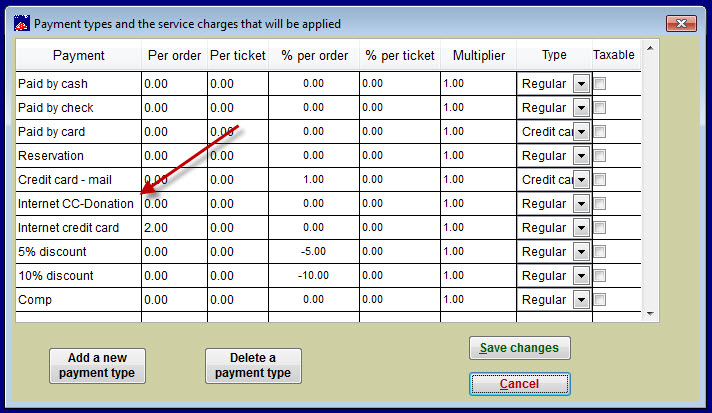
Task: Tick Taxable for Paid by cash
Action: click(600, 84)
